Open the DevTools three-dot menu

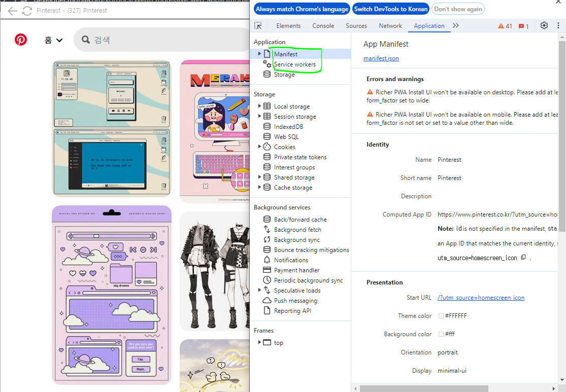pos(558,25)
